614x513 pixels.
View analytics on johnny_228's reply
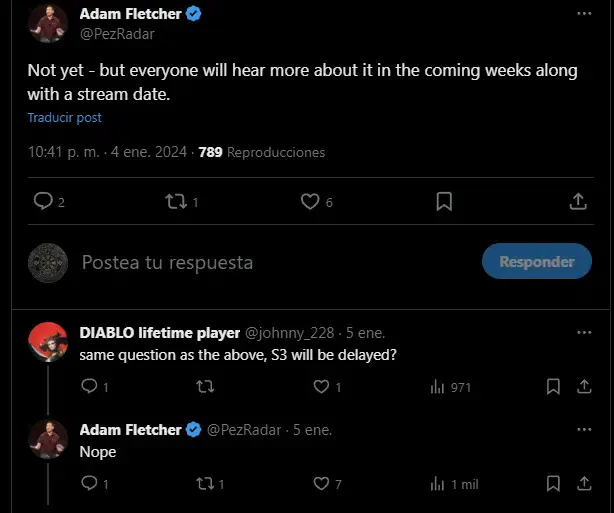437,387
